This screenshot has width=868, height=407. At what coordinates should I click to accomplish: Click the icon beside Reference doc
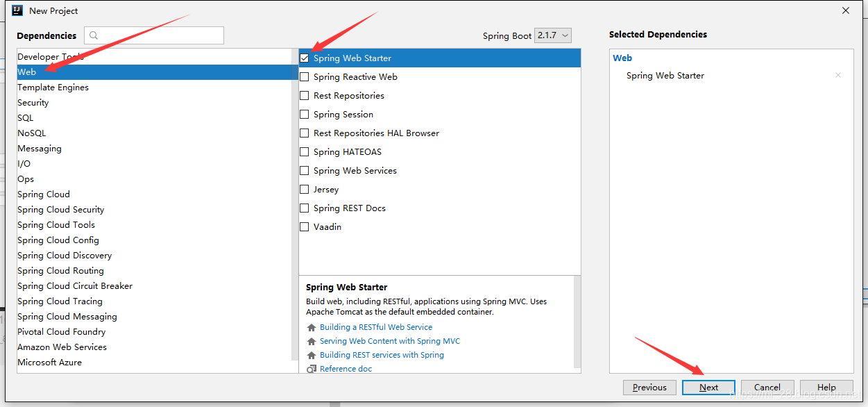tap(312, 369)
